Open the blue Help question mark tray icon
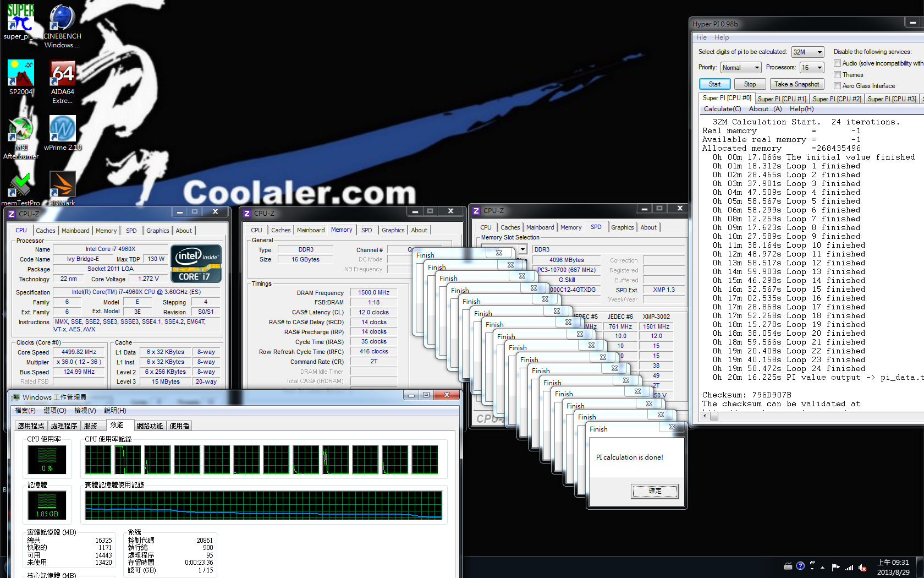Viewport: 924px width, 578px height. tap(800, 566)
